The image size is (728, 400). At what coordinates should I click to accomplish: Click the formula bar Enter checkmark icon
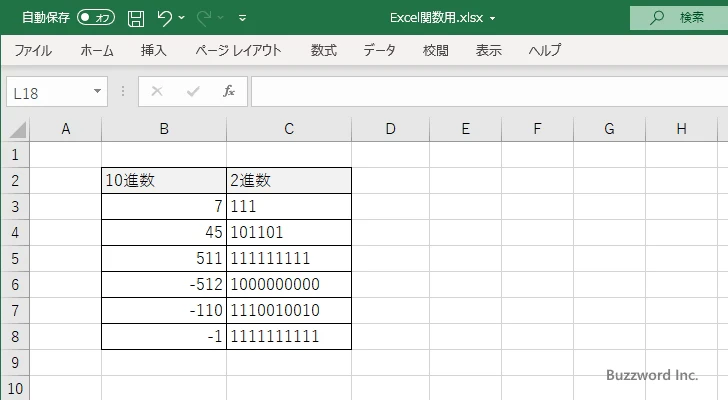coord(193,91)
